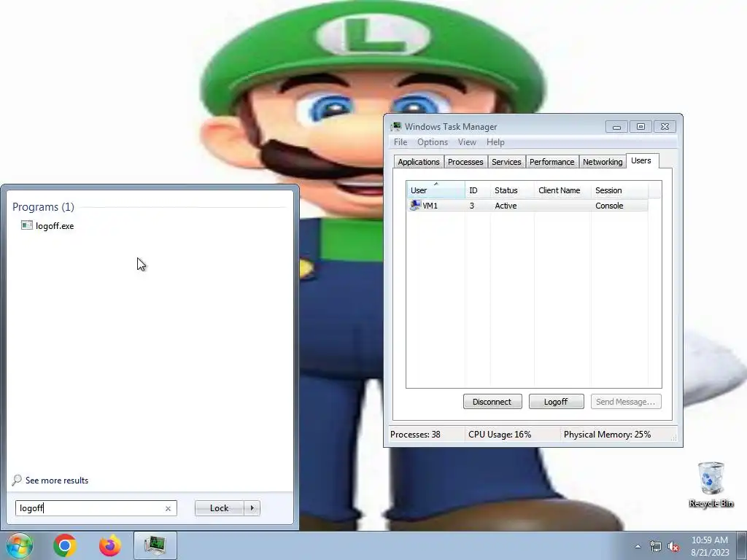Sort by the ID column header
The width and height of the screenshot is (747, 560).
[478, 190]
